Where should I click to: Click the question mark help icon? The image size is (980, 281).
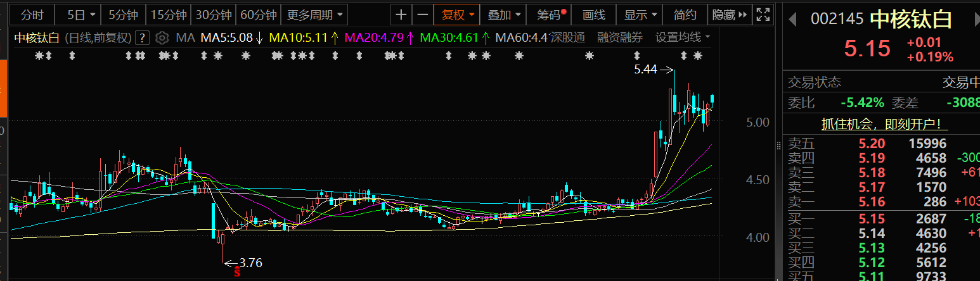pyautogui.click(x=143, y=37)
